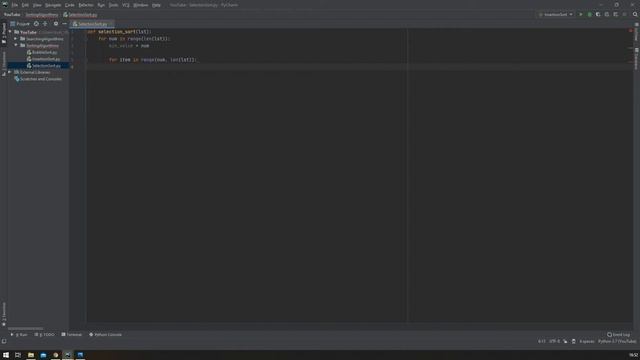This screenshot has width=640, height=360.
Task: Click the cursor line:column position indicator
Action: (x=541, y=341)
